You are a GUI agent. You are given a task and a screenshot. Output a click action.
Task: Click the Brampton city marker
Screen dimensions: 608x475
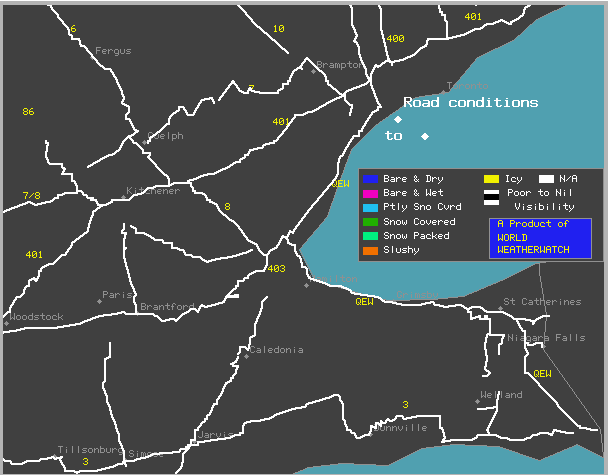[x=313, y=71]
